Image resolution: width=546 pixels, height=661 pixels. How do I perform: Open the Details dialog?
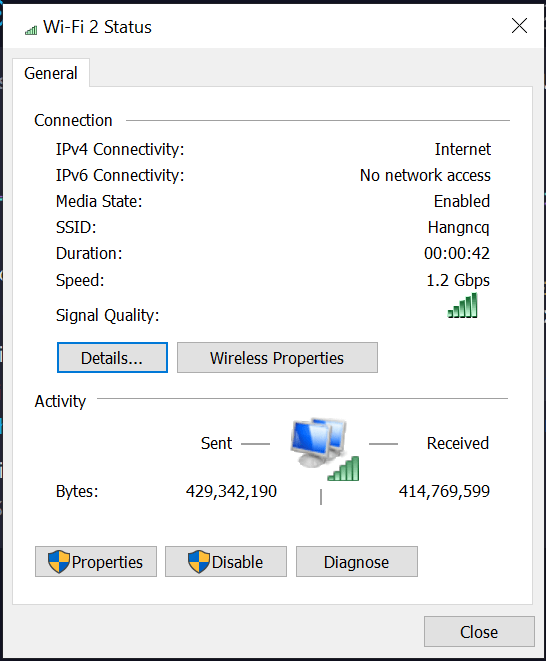(x=112, y=357)
